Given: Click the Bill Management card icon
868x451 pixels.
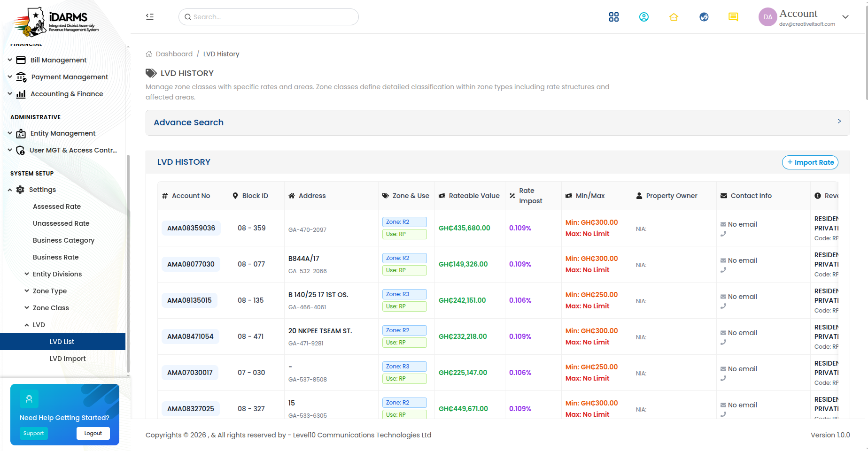Looking at the screenshot, I should click(x=21, y=60).
